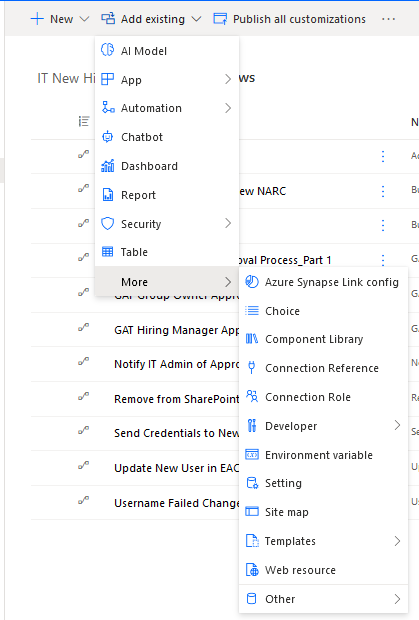Screen dimensions: 419x620
Task: Click the Web resource globe icon
Action: tap(252, 570)
